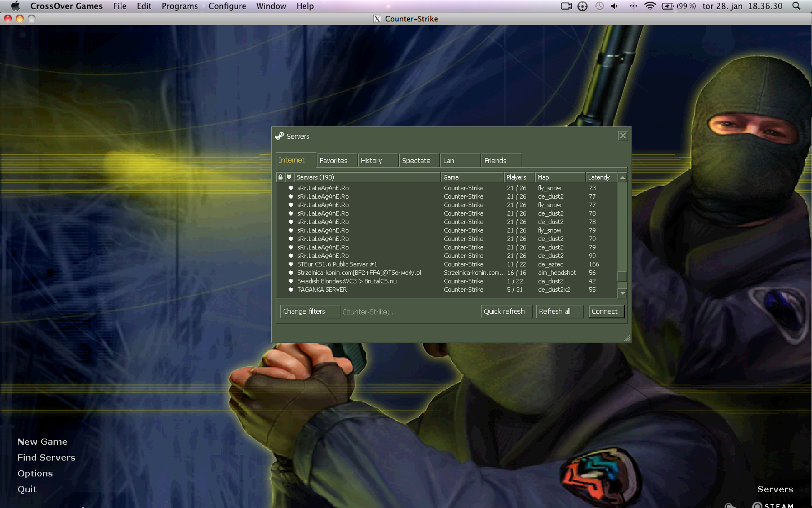Viewport: 812px width, 508px height.
Task: Click Find Servers in main menu
Action: pyautogui.click(x=46, y=458)
